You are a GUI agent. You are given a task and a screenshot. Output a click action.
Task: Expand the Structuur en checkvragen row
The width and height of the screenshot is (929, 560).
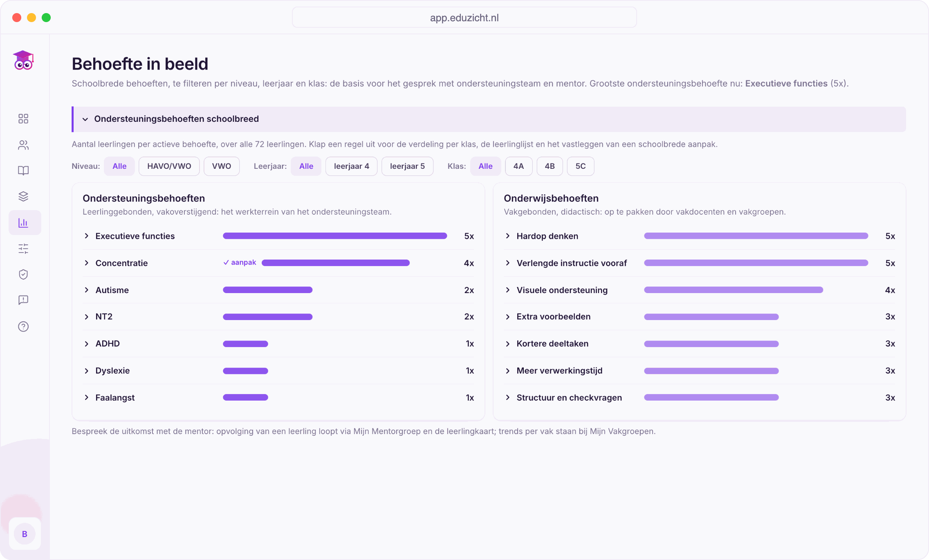tap(700, 398)
